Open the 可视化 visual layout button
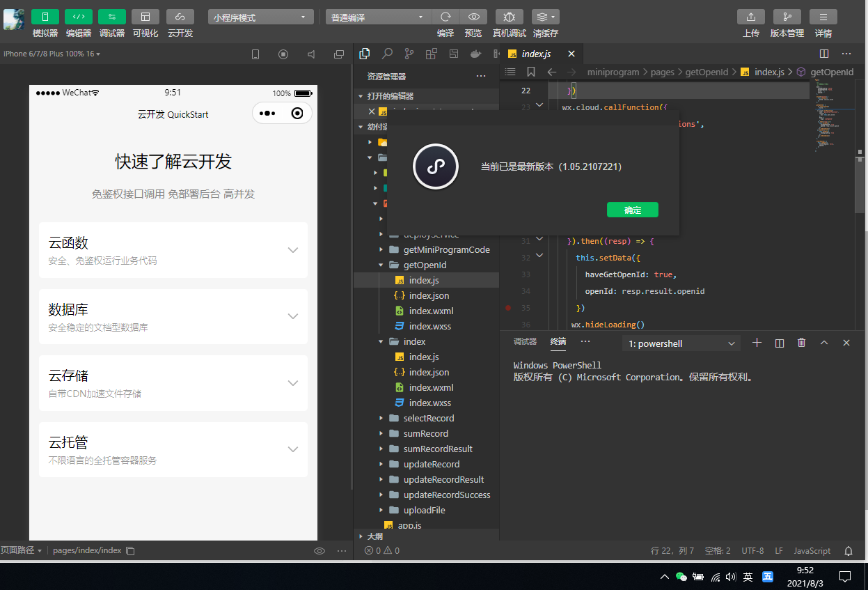 click(145, 17)
